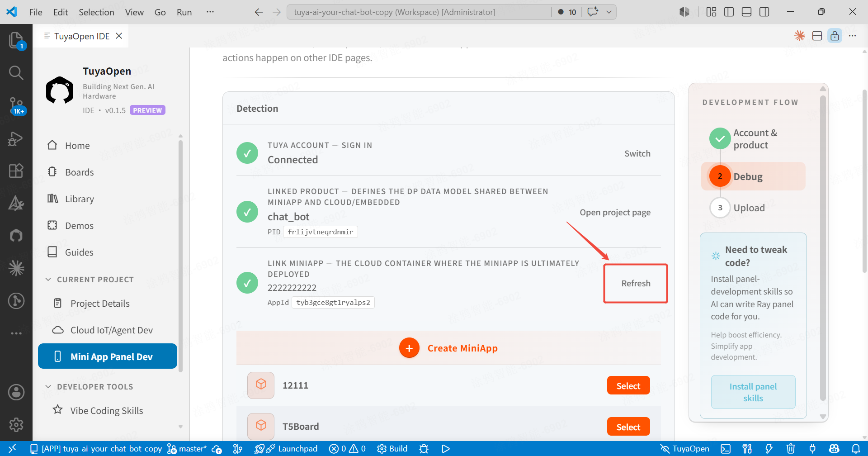The image size is (868, 456).
Task: Open the Run menu
Action: pyautogui.click(x=184, y=12)
